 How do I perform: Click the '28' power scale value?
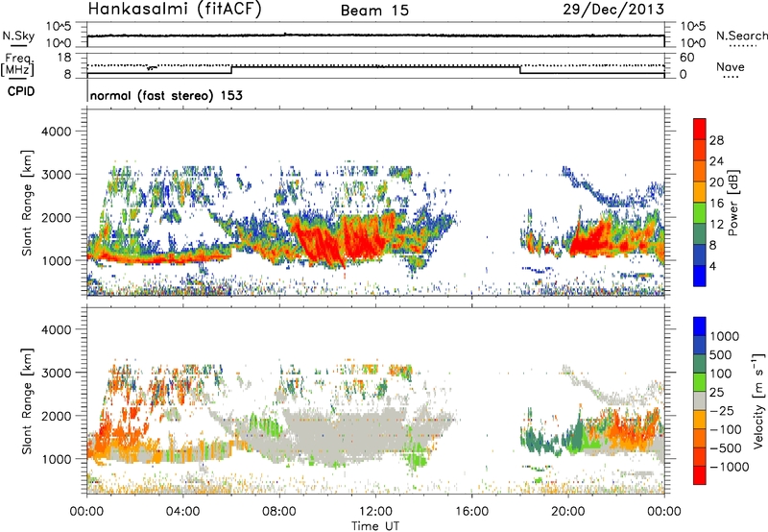pyautogui.click(x=716, y=140)
